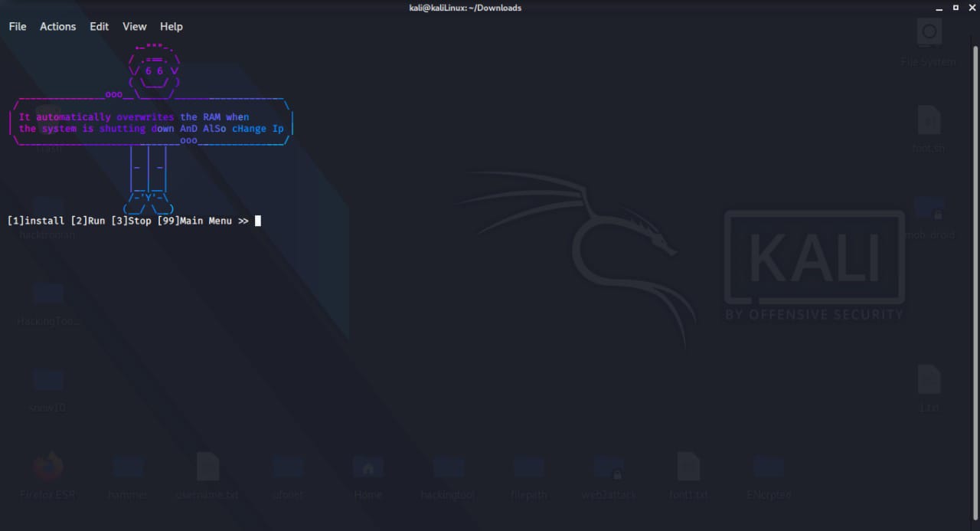Select the filepath folder icon on desktop
Image resolution: width=980 pixels, height=531 pixels.
(x=529, y=467)
